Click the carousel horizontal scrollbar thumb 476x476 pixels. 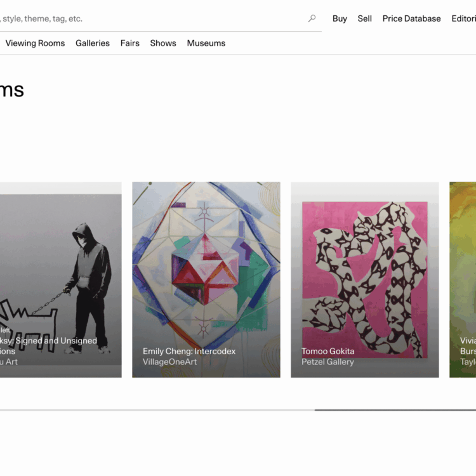[x=395, y=410]
